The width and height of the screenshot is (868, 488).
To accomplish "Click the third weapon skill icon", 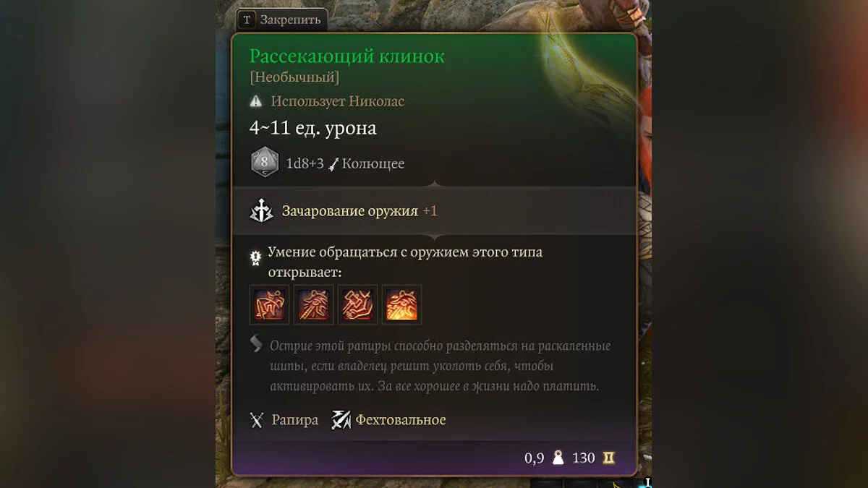I will [357, 304].
